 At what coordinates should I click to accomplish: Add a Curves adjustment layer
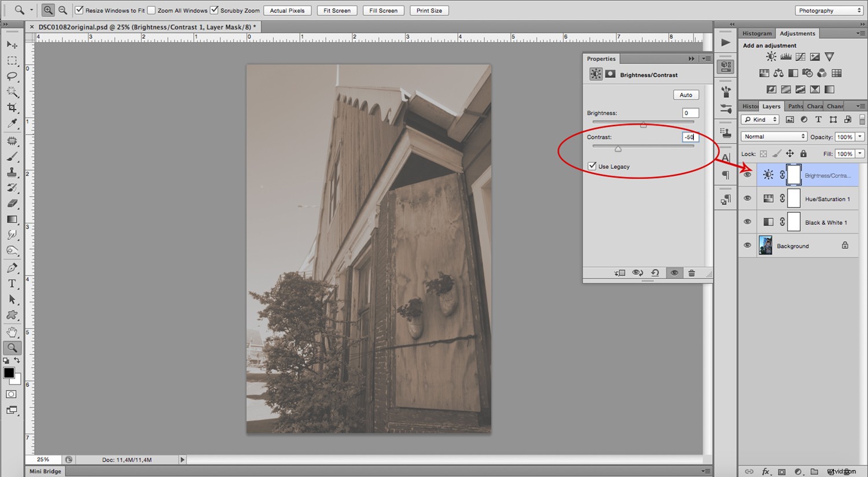point(800,56)
